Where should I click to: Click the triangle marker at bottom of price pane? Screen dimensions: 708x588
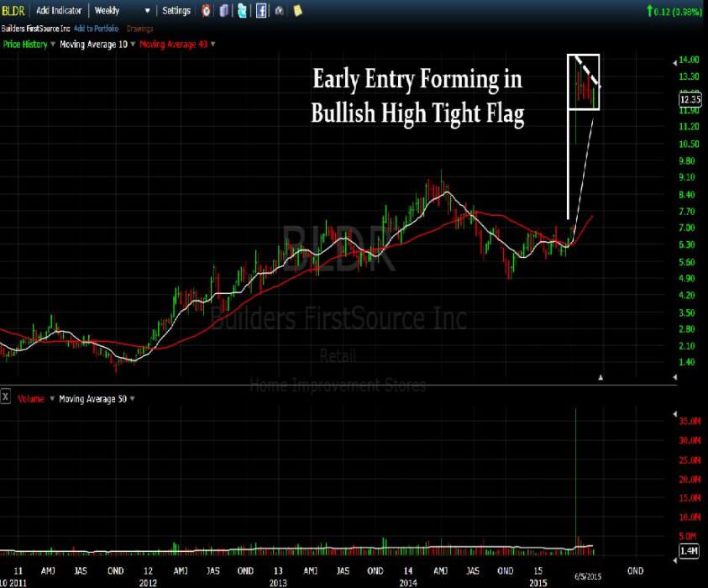tap(600, 377)
